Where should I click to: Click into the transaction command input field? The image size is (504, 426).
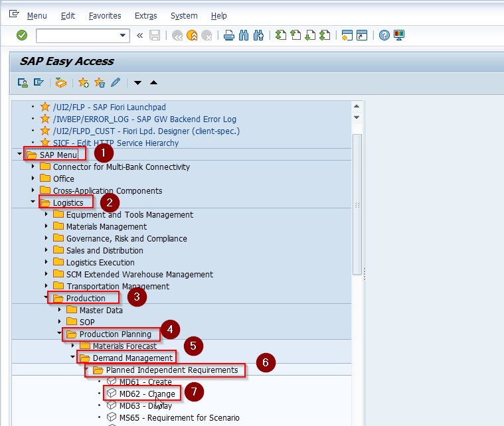coord(78,35)
